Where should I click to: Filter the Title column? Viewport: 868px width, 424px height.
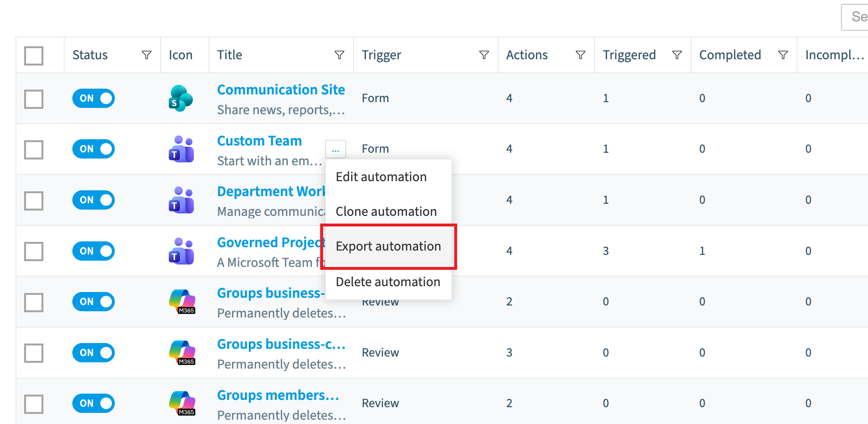click(339, 55)
